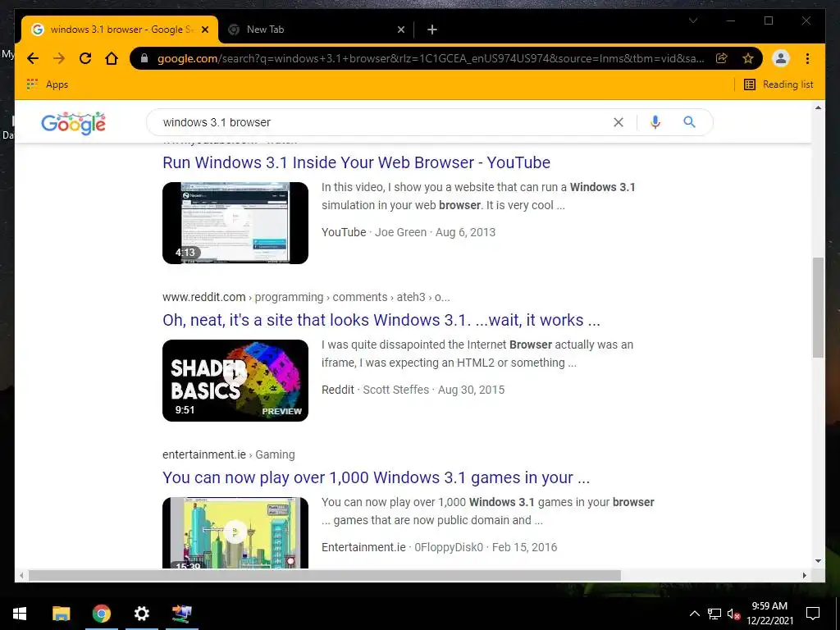Click the 'entertainment.ie › Gaming' breadcrumb

[229, 454]
